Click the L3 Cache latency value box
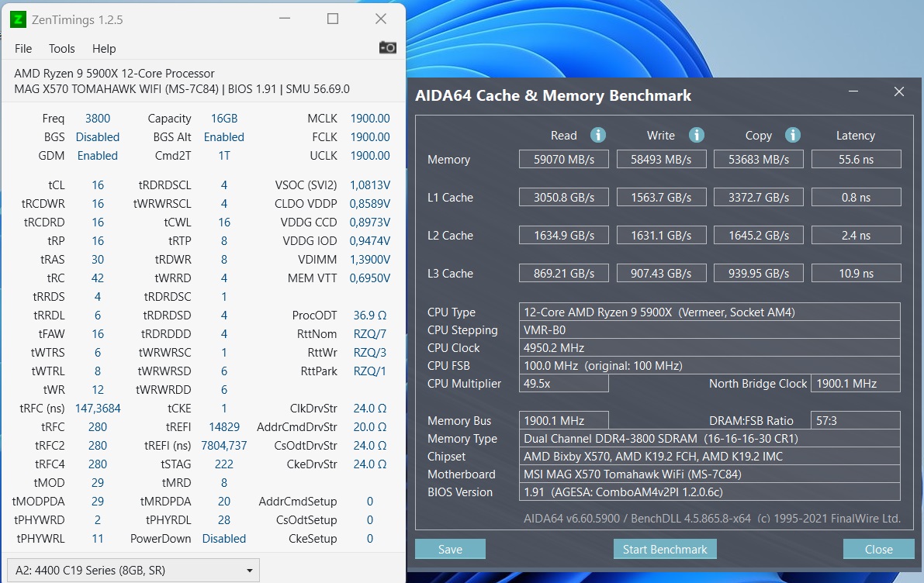This screenshot has height=583, width=924. (856, 273)
